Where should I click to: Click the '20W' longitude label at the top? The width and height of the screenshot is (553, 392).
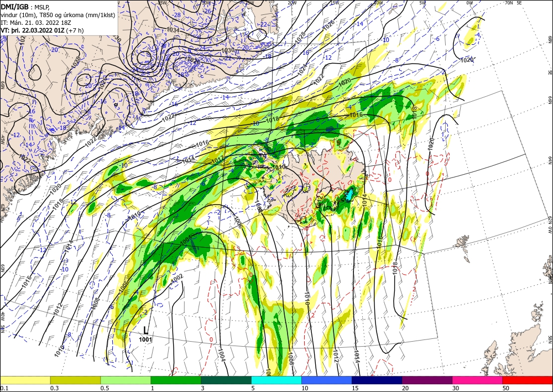tap(291, 3)
